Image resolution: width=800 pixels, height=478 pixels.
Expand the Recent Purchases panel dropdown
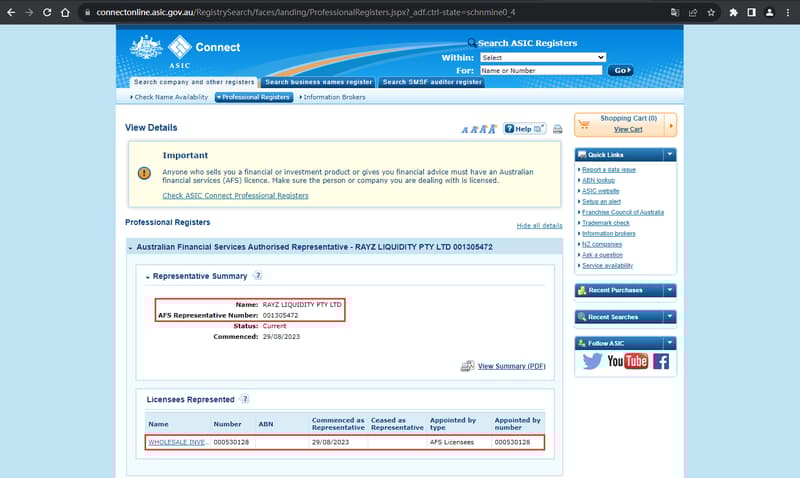point(670,290)
